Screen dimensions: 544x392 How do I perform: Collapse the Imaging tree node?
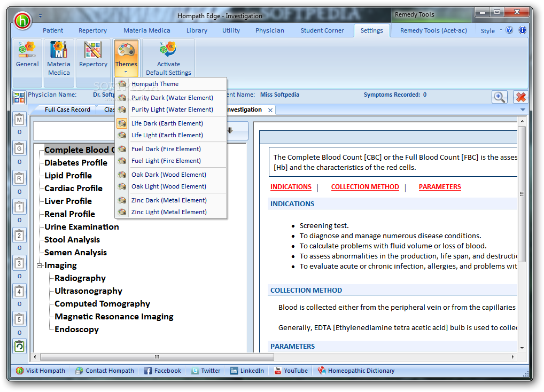[x=39, y=265]
